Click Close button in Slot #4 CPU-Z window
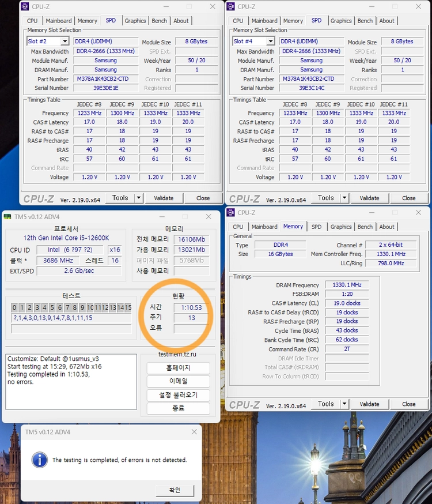 409,198
